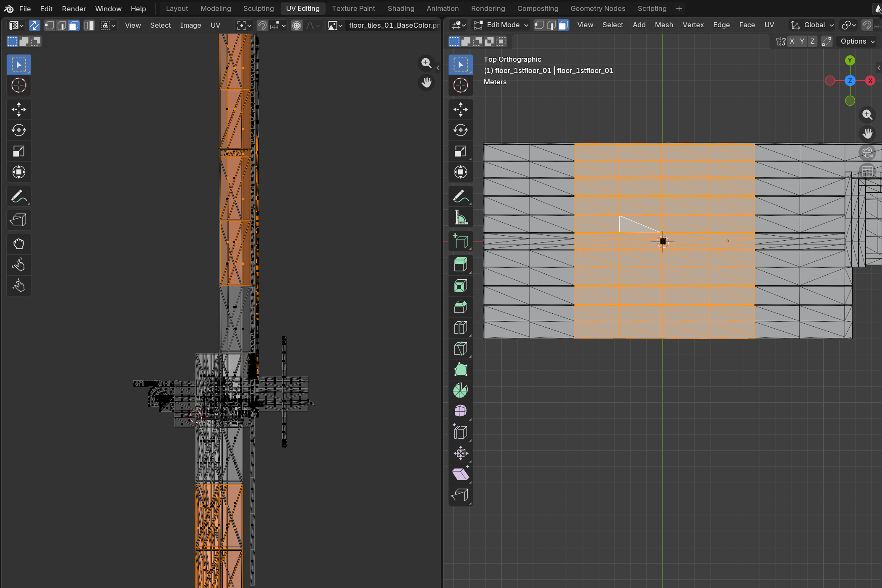Viewport: 882px width, 588px height.
Task: Click the UV menu in the UV editor
Action: coord(215,25)
